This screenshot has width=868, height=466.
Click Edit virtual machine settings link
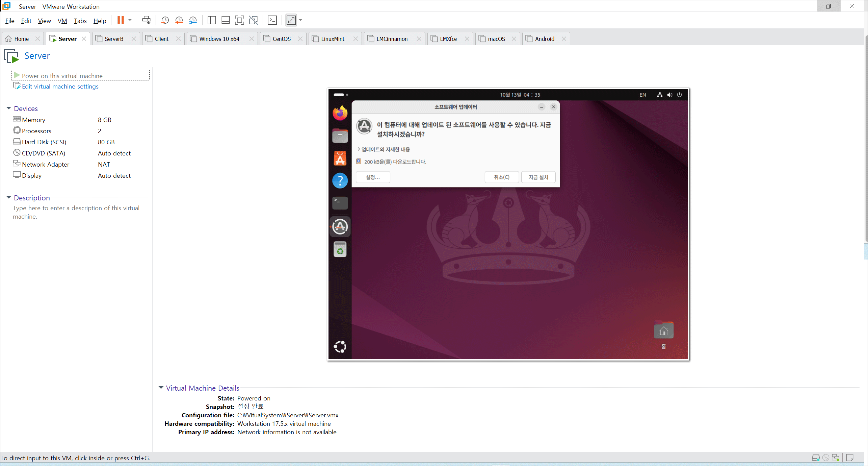point(60,87)
